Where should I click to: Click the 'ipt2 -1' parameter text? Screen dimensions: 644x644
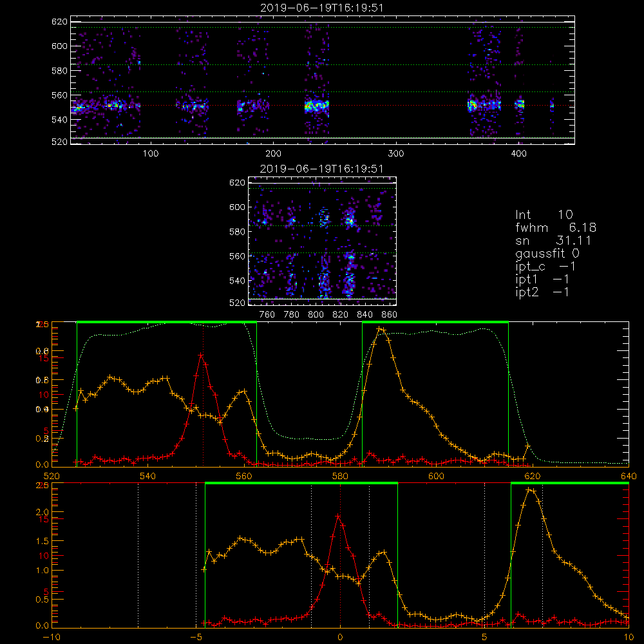[x=542, y=292]
